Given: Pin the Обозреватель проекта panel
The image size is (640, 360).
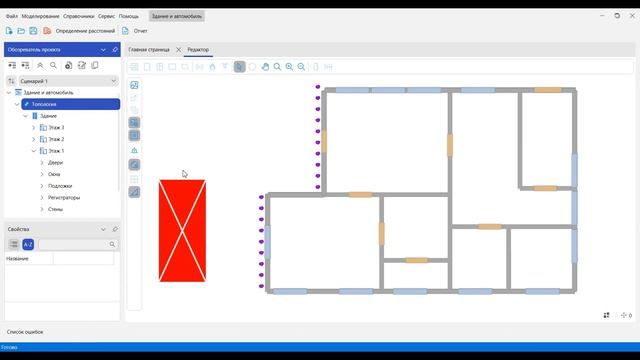Looking at the screenshot, I should coord(115,49).
